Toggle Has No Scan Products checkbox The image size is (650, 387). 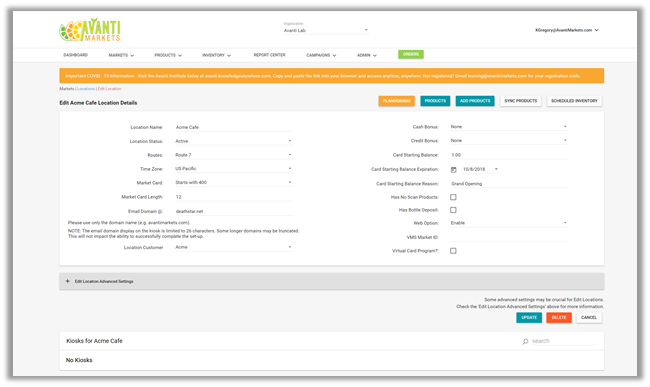pyautogui.click(x=453, y=197)
